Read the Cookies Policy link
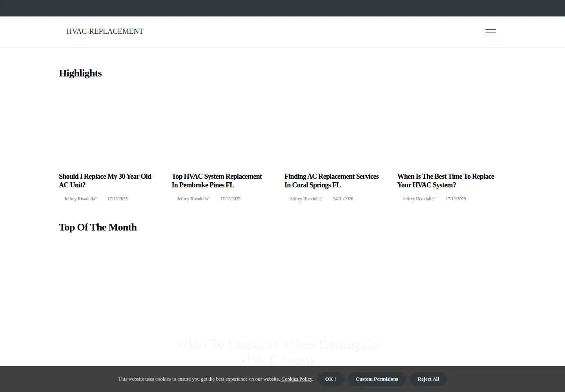Screen dimensions: 565x392 [x=296, y=379]
